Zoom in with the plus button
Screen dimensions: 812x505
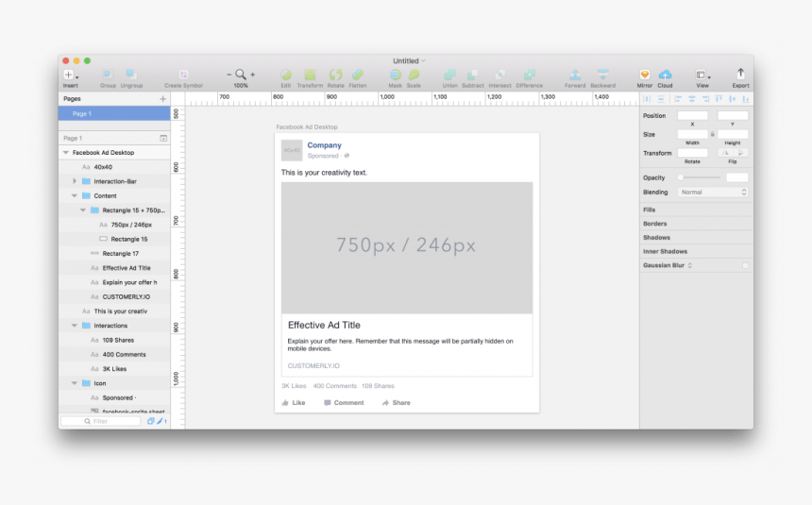tap(253, 75)
